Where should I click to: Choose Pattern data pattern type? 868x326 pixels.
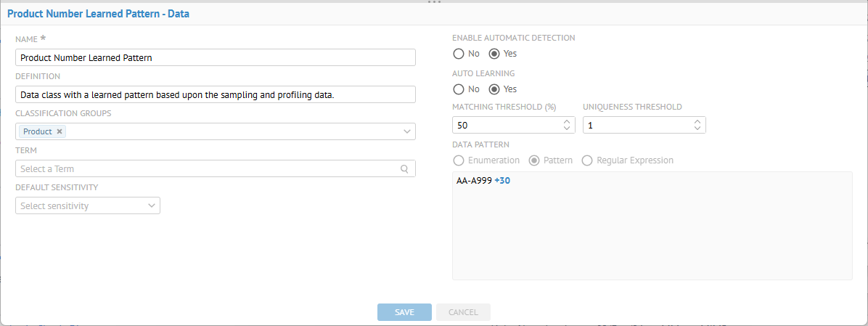point(534,160)
